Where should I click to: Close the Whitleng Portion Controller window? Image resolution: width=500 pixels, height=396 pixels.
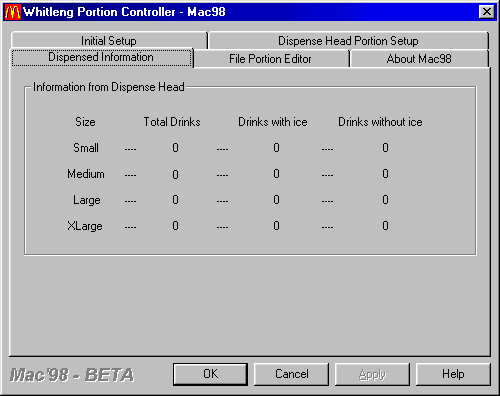point(487,12)
